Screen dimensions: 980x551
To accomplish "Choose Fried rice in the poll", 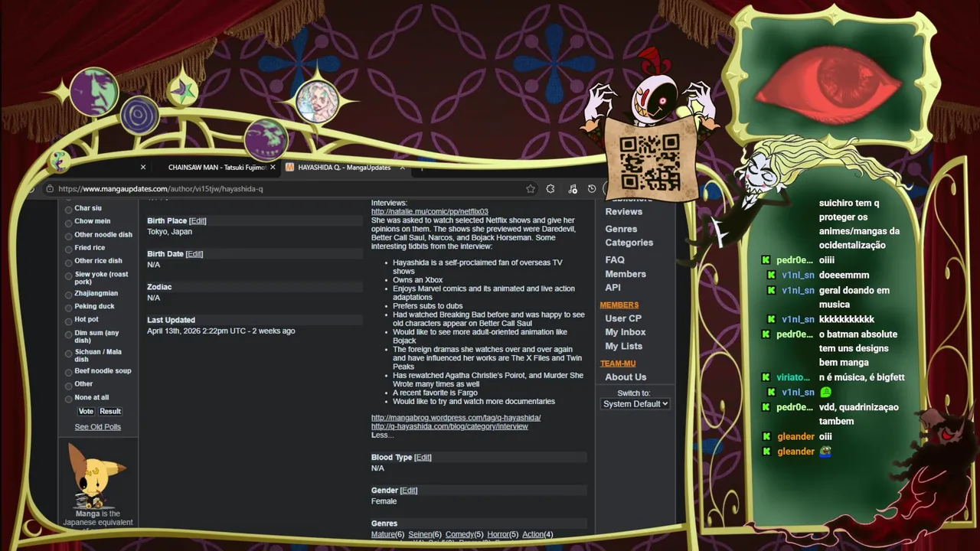I will (x=68, y=249).
